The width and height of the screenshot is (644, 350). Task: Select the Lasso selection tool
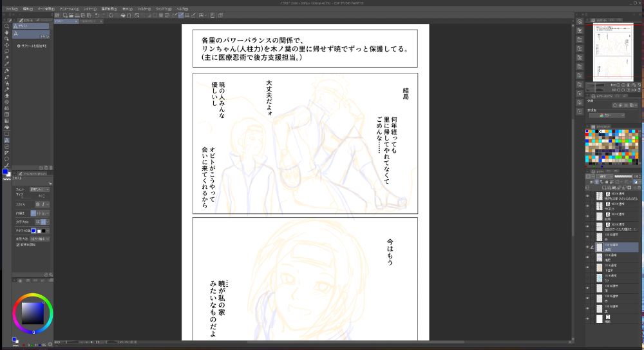pos(6,52)
